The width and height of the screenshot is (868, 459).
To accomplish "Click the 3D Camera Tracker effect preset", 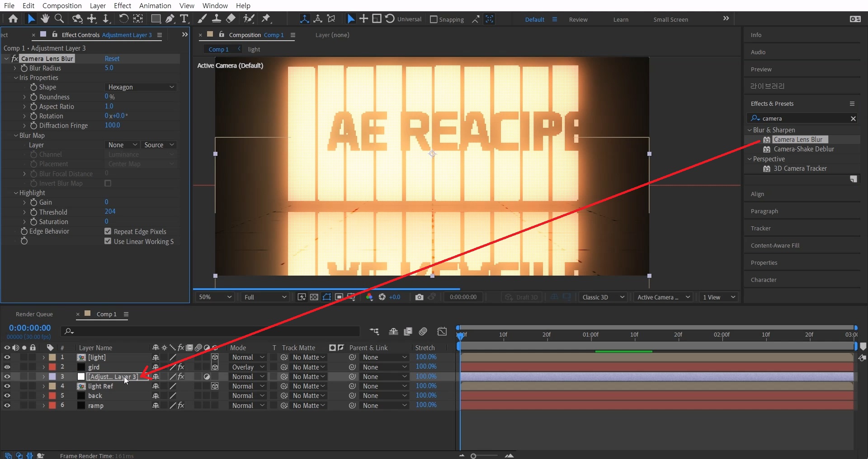I will click(x=800, y=169).
